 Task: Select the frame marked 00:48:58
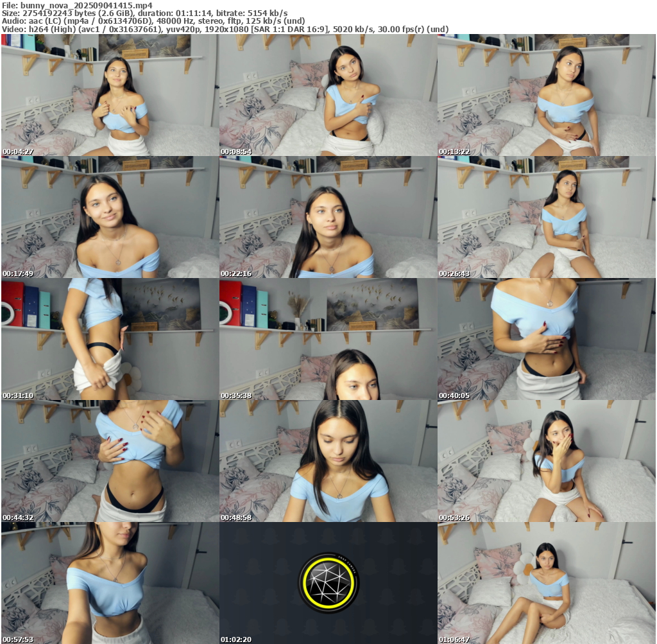pos(328,461)
